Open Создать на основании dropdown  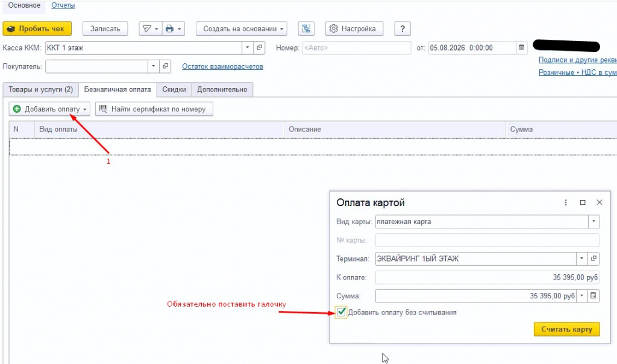click(242, 29)
